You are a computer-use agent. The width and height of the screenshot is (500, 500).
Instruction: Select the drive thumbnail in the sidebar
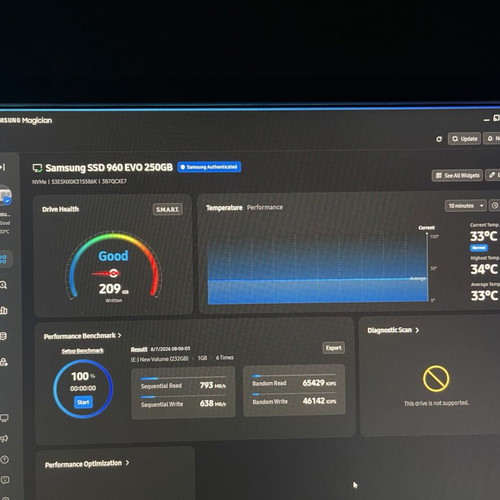5,195
